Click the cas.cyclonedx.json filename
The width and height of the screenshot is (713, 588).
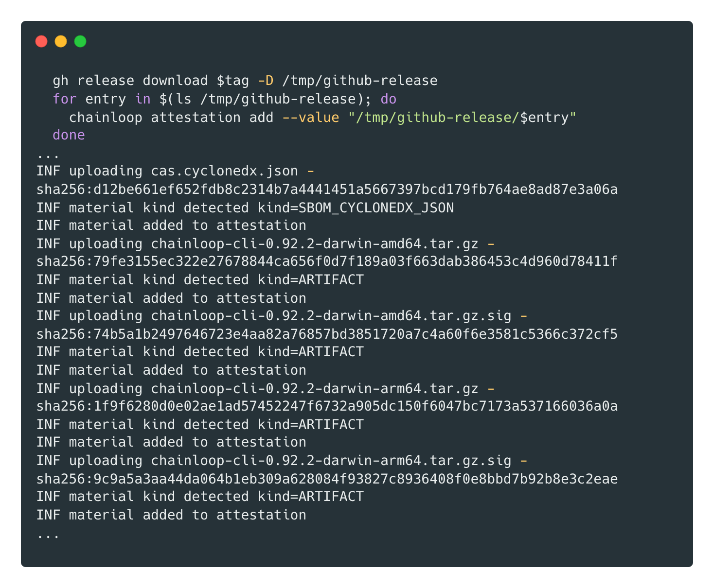[224, 171]
